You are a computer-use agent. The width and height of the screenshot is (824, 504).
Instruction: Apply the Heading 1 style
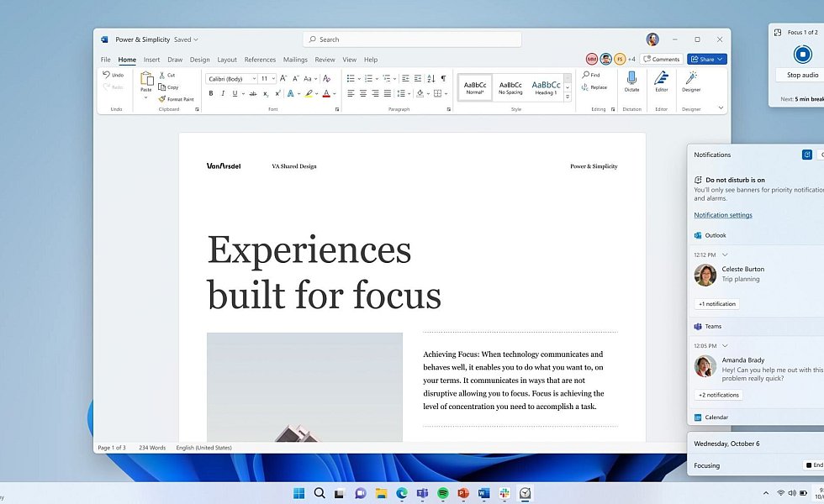point(546,87)
